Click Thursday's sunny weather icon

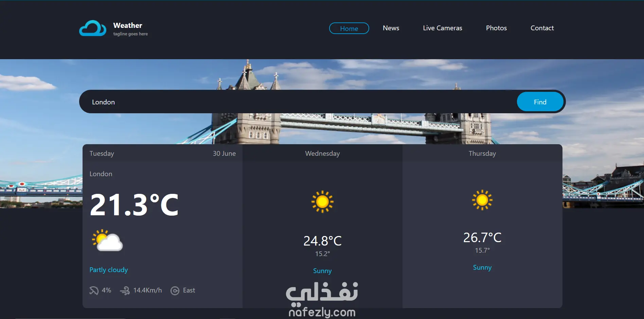click(482, 200)
